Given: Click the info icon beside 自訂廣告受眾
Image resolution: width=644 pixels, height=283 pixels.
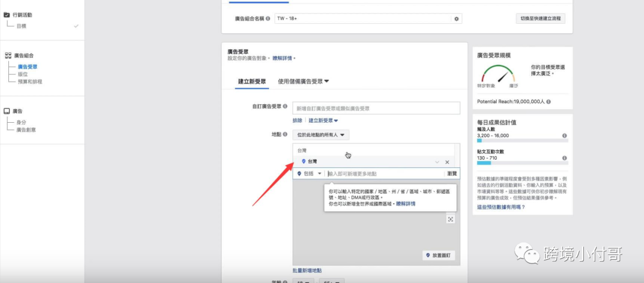Looking at the screenshot, I should tap(285, 106).
